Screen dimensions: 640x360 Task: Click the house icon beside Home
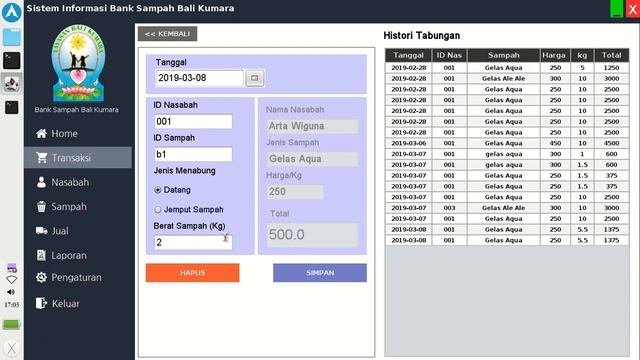pos(41,133)
